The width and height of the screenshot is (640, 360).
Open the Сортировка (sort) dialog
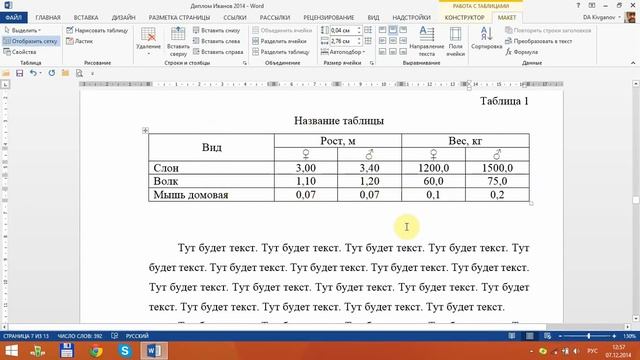click(487, 38)
